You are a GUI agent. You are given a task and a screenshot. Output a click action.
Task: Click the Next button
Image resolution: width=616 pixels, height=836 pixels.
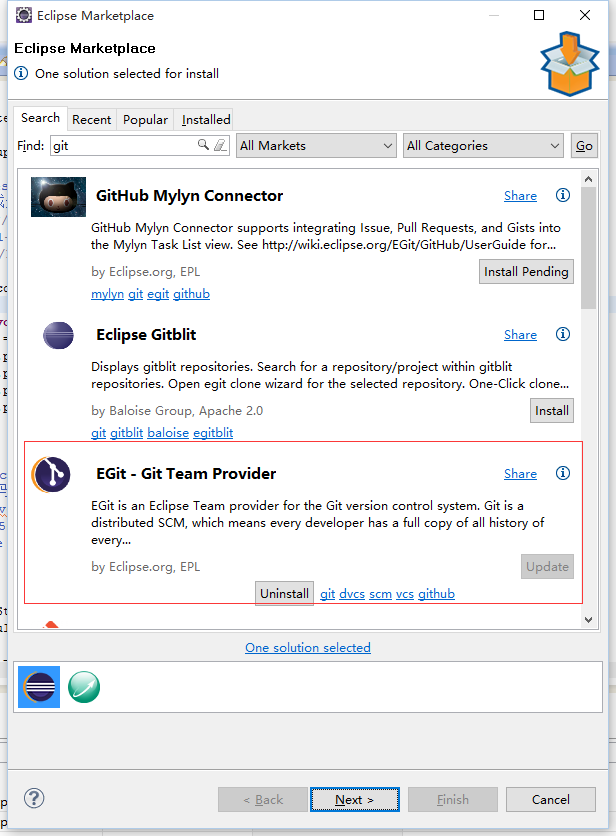point(355,799)
